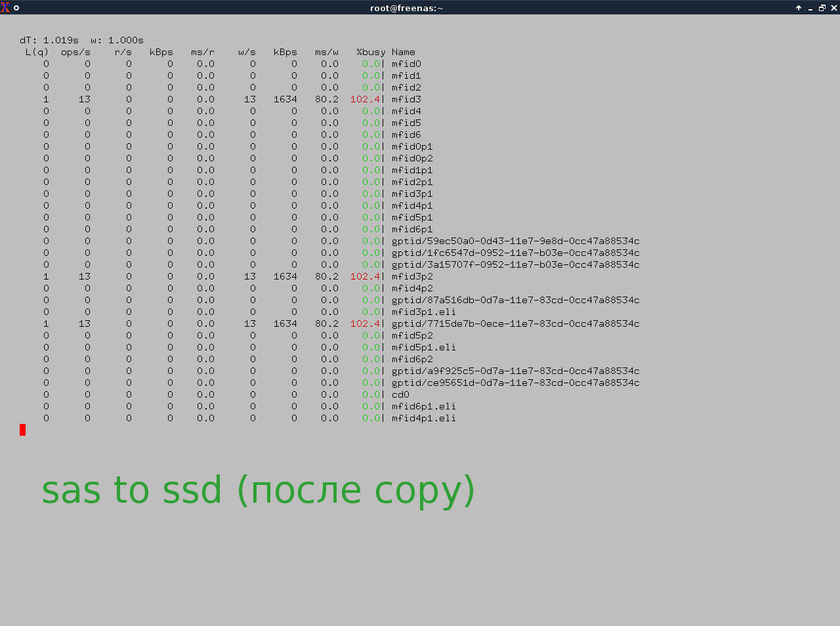This screenshot has height=626, width=840.
Task: Click the 102.4 busy value for mfid3
Action: tap(365, 99)
